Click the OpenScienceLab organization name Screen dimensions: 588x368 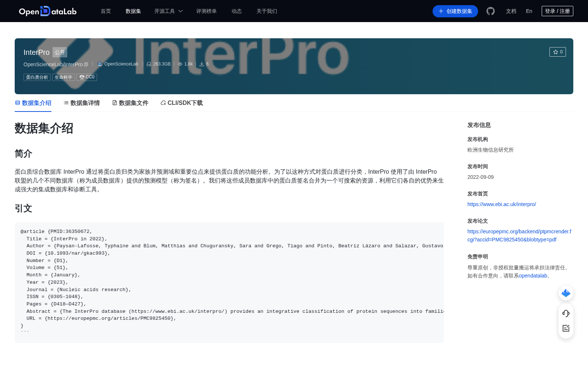click(121, 64)
